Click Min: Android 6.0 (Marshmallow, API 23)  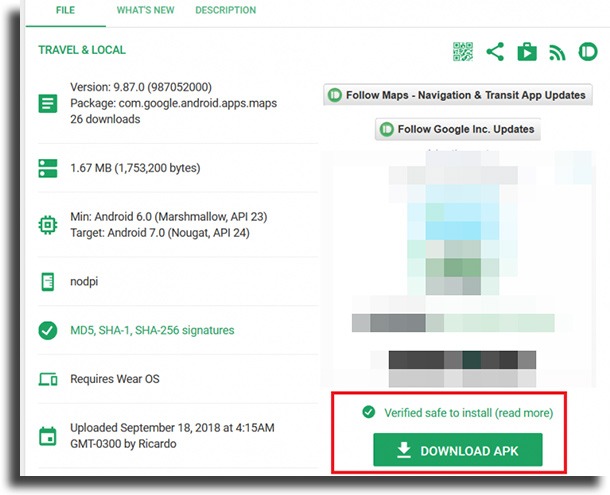click(168, 216)
